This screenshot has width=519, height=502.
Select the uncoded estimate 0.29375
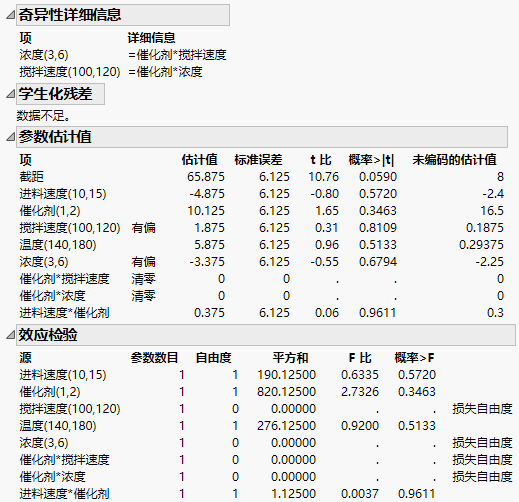click(x=481, y=245)
